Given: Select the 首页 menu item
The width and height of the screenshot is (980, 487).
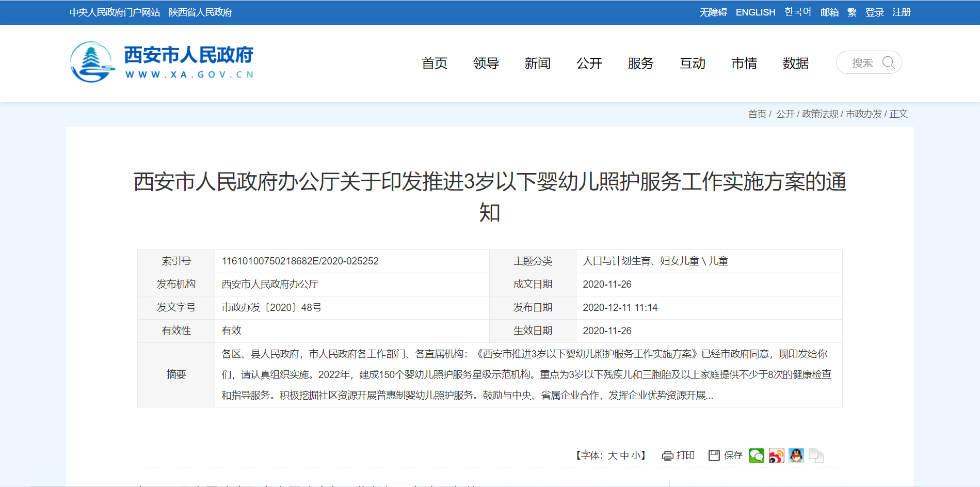Looking at the screenshot, I should [434, 64].
